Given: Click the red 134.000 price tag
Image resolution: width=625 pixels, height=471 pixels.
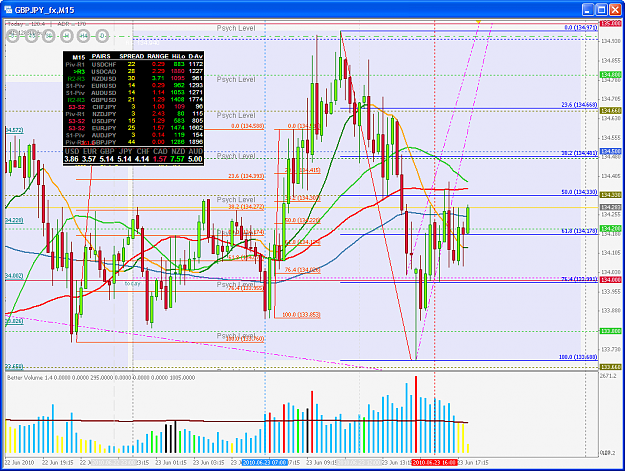Looking at the screenshot, I should pos(610,280).
